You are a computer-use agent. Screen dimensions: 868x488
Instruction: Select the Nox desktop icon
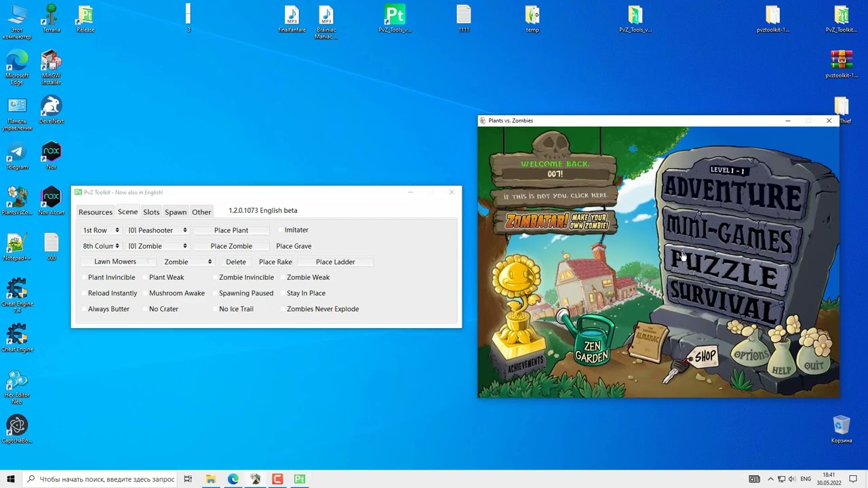(52, 157)
